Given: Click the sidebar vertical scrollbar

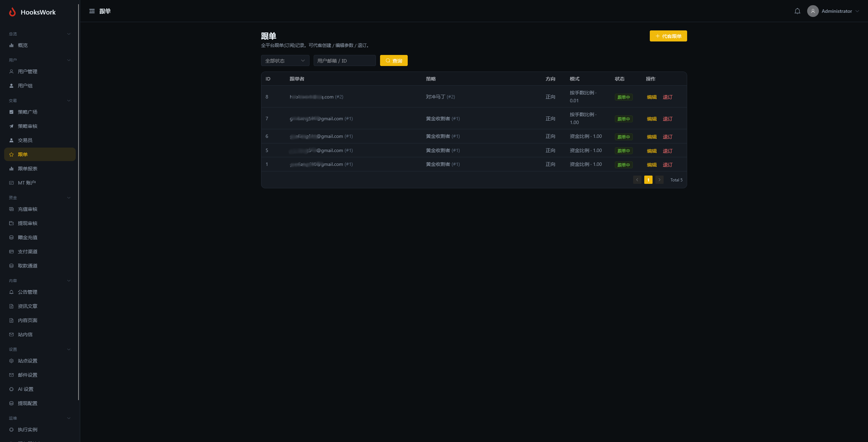Looking at the screenshot, I should 79,202.
